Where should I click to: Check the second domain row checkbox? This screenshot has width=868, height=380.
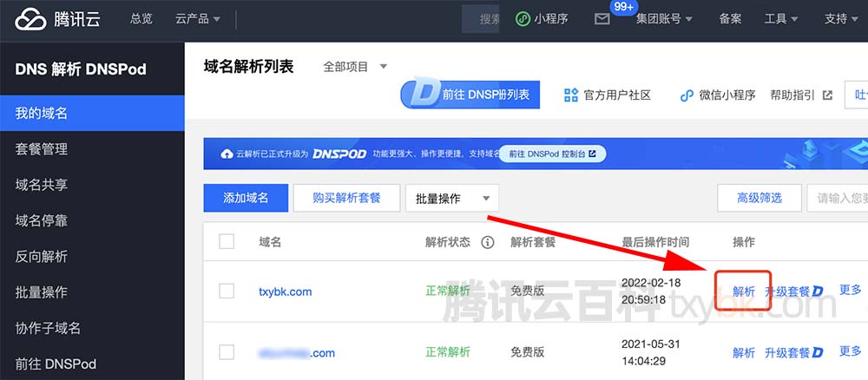coord(227,352)
